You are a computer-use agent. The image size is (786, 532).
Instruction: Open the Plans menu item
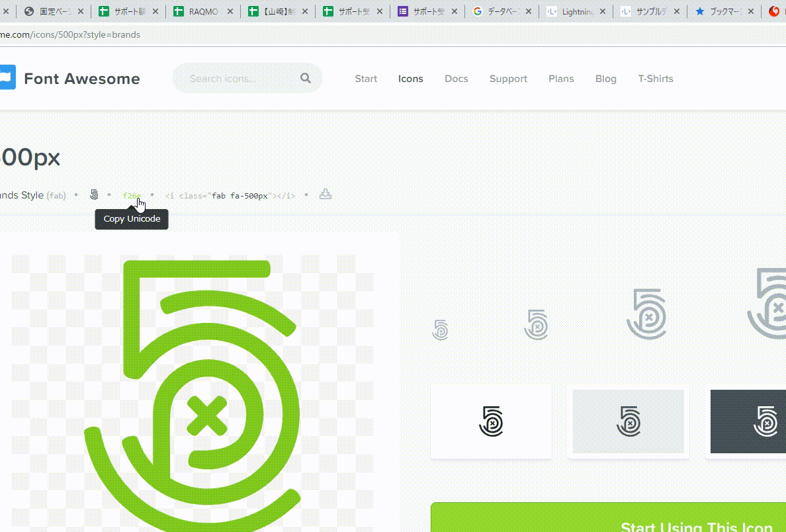pyautogui.click(x=561, y=79)
